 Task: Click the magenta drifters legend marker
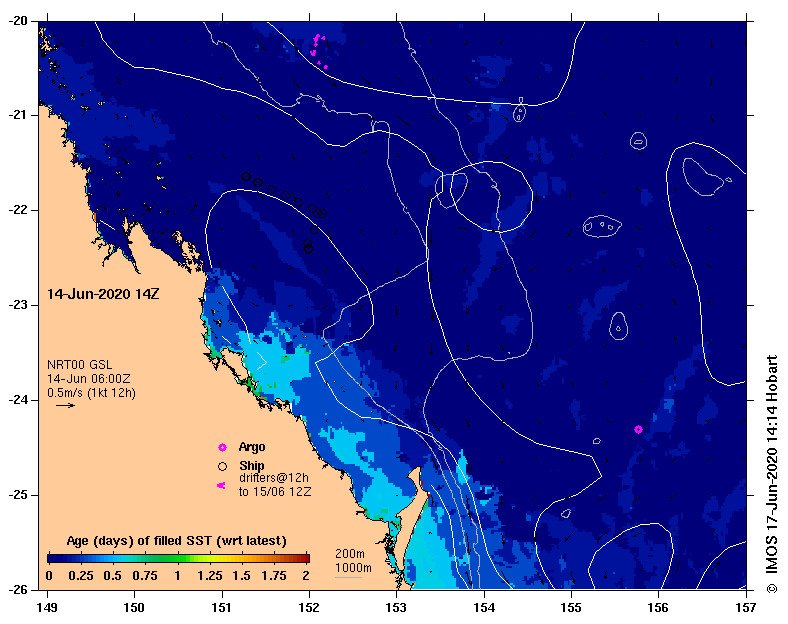click(x=221, y=485)
